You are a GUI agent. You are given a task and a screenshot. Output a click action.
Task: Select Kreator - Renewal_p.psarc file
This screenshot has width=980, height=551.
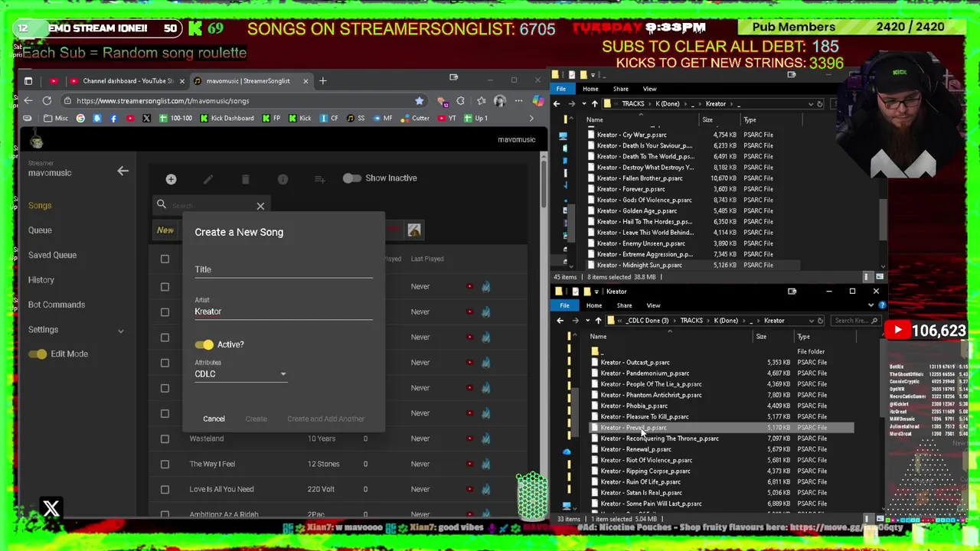[x=636, y=449]
